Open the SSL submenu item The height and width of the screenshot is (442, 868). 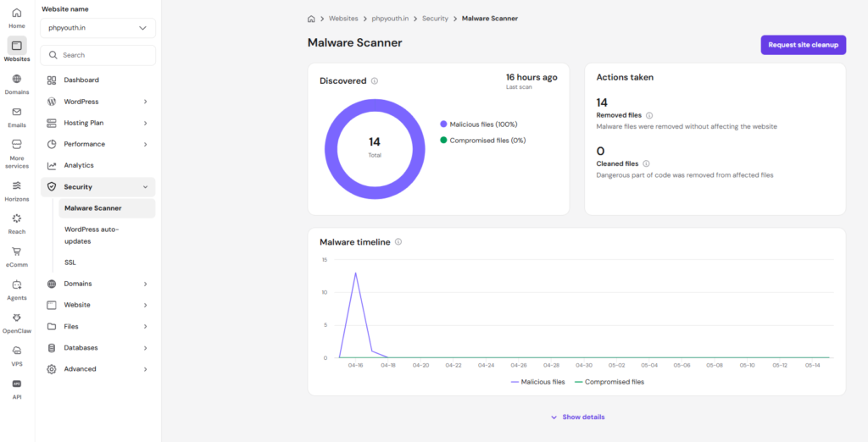click(107, 262)
